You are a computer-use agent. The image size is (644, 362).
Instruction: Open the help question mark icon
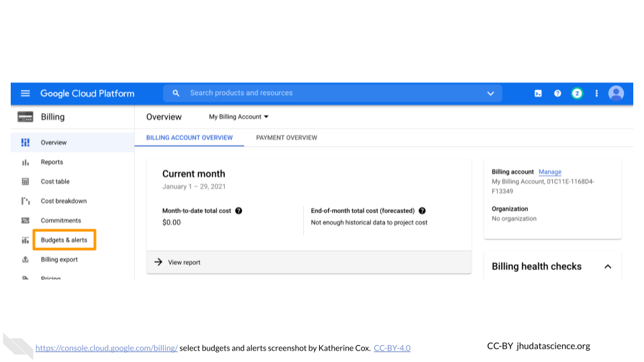557,94
